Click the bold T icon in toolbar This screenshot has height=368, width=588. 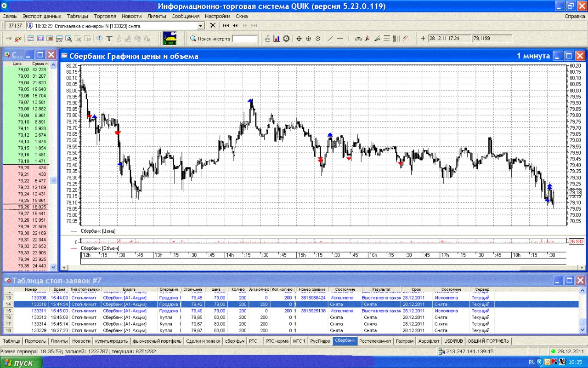click(x=109, y=39)
